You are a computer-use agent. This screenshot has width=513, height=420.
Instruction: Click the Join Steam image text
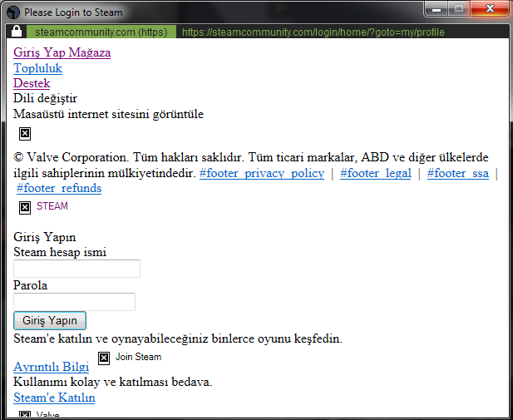(138, 357)
